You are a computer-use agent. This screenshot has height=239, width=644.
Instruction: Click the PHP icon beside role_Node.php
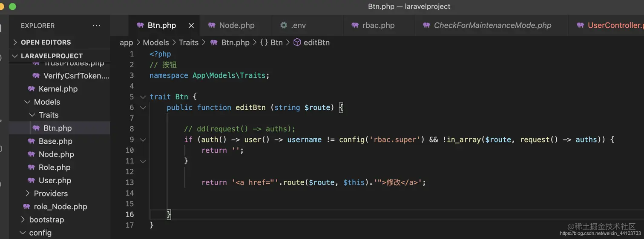[26, 207]
